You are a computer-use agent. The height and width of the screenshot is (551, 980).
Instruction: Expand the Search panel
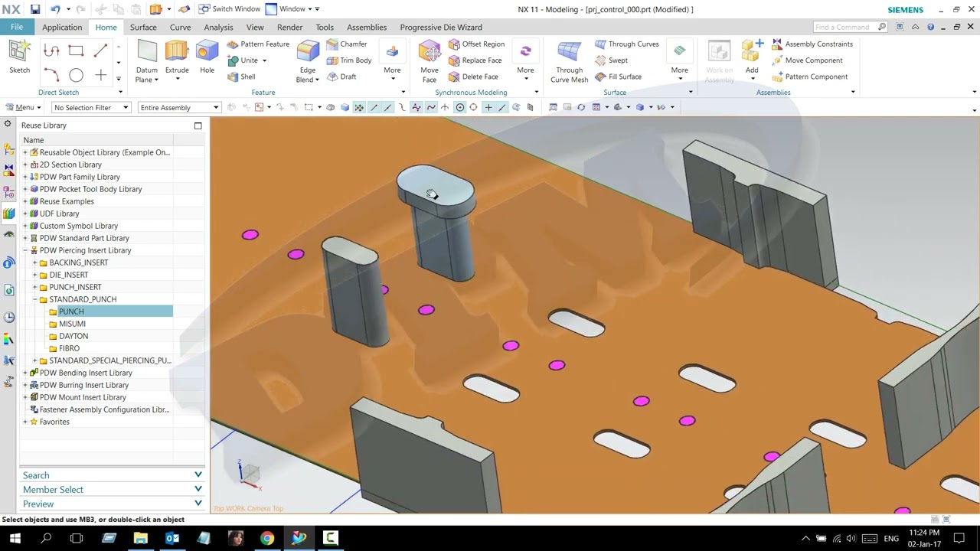112,475
